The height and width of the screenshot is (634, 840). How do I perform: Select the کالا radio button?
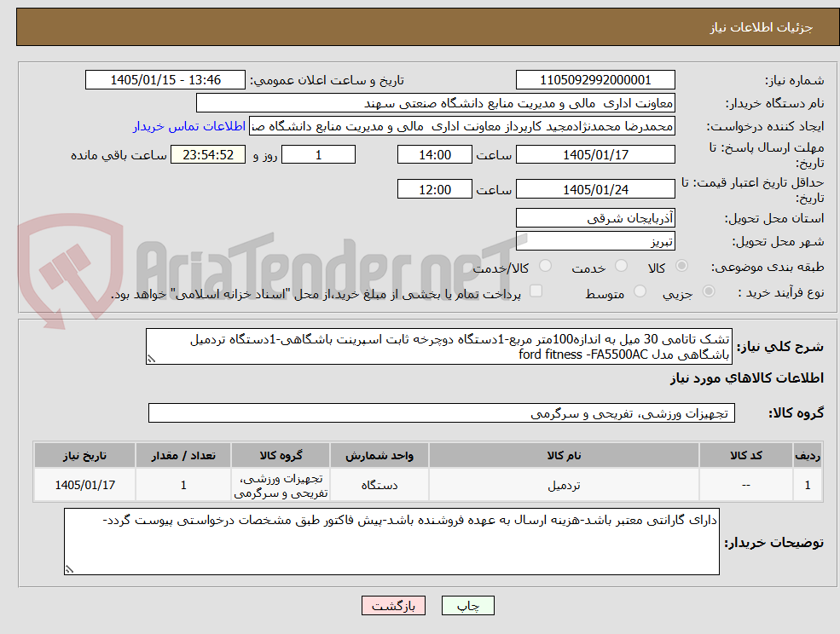coord(682,266)
